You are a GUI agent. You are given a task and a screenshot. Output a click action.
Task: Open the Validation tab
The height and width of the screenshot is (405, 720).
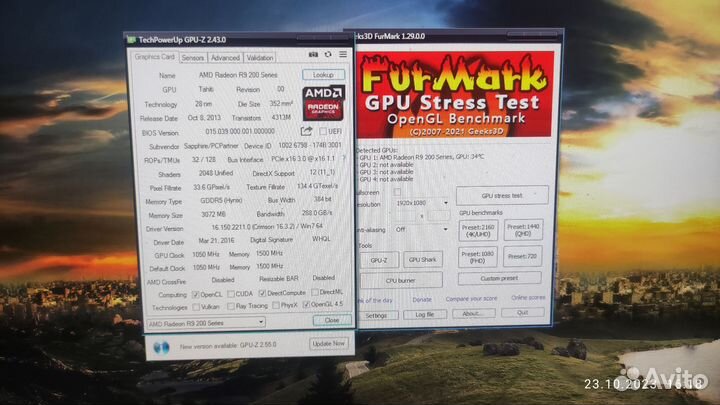coord(260,58)
